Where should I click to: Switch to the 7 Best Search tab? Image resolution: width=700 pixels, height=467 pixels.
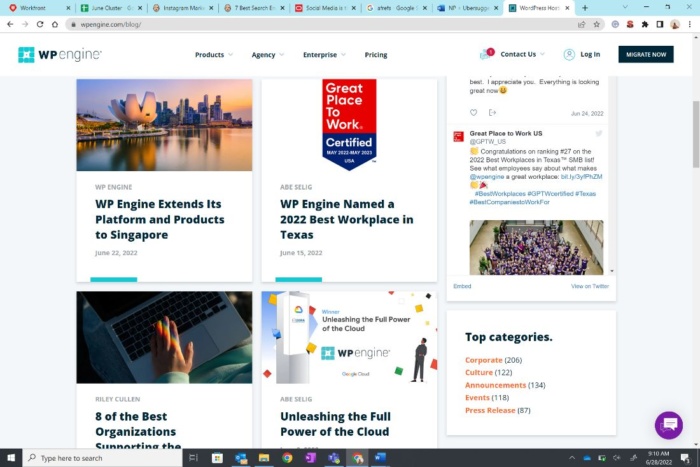[x=254, y=8]
